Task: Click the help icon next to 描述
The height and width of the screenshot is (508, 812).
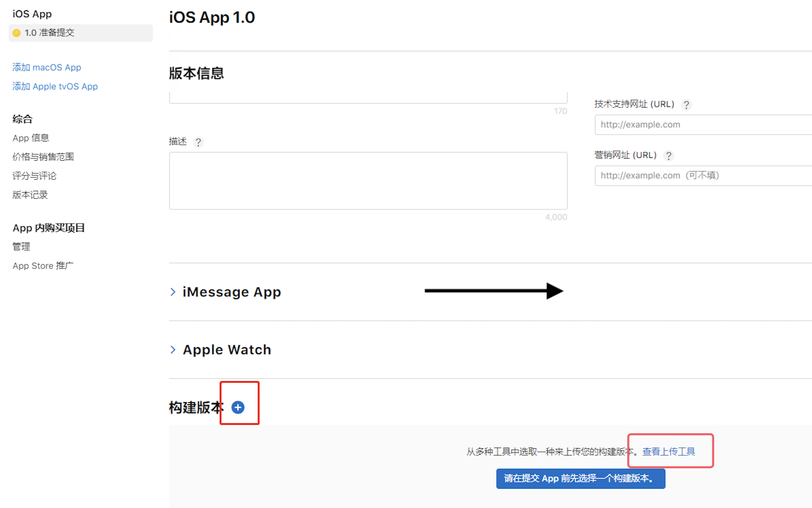Action: point(198,142)
